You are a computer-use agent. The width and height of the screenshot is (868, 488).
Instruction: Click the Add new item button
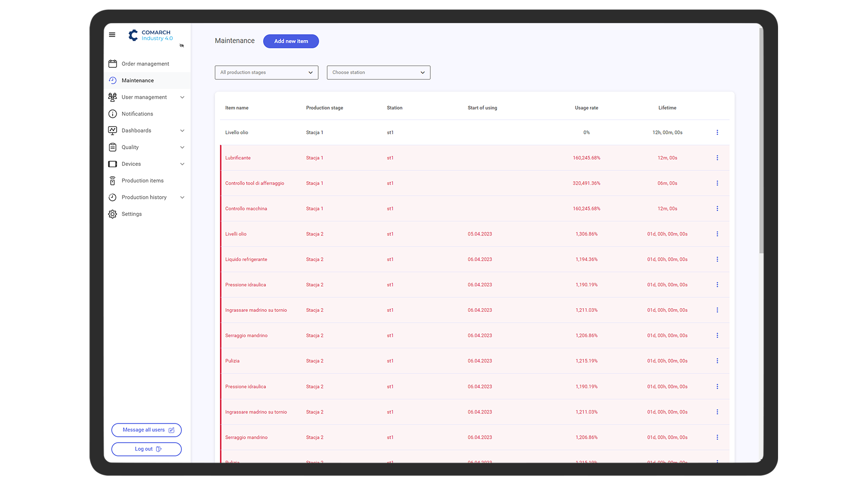click(x=291, y=41)
